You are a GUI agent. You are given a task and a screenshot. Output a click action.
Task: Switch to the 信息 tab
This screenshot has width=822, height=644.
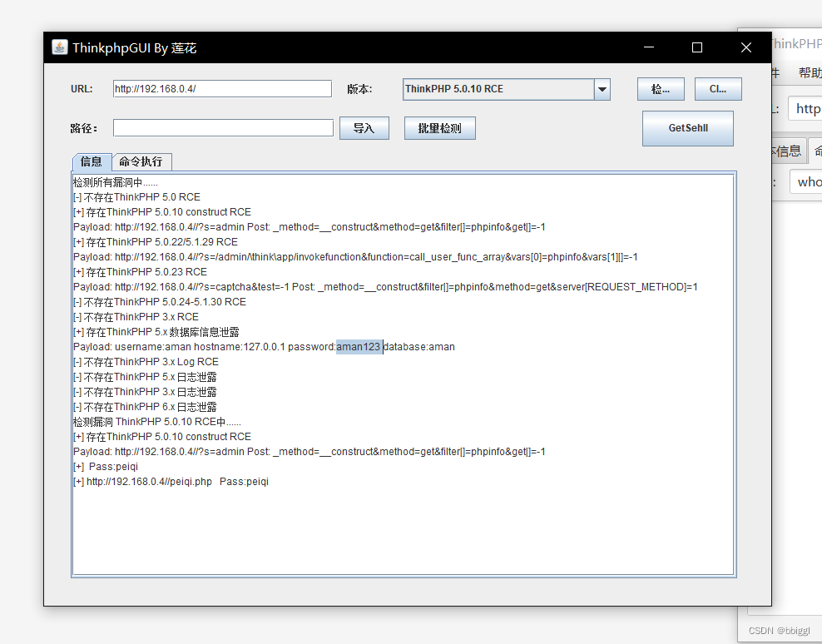(92, 161)
